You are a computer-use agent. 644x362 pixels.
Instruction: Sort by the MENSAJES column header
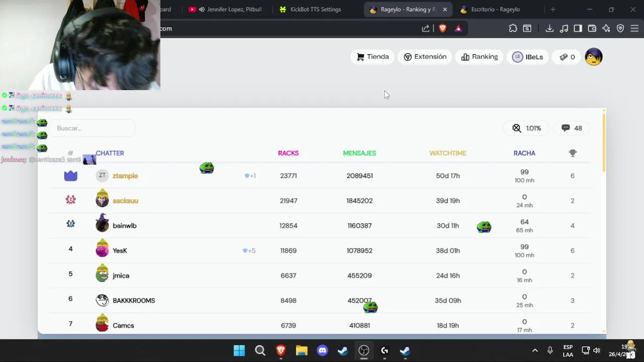(x=359, y=153)
